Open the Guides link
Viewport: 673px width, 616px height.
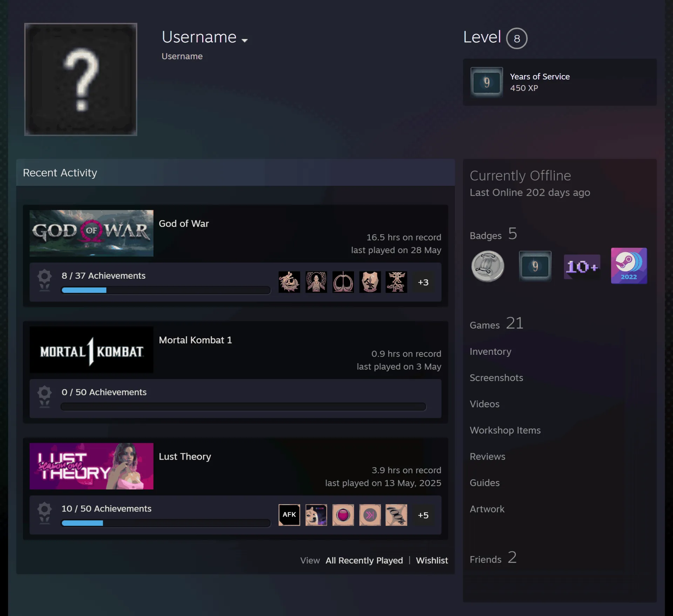[x=485, y=483]
